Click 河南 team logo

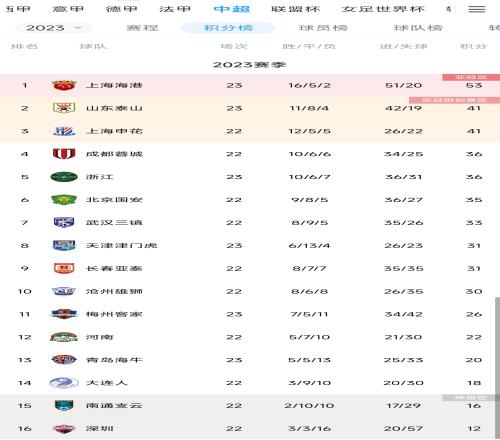pos(64,337)
